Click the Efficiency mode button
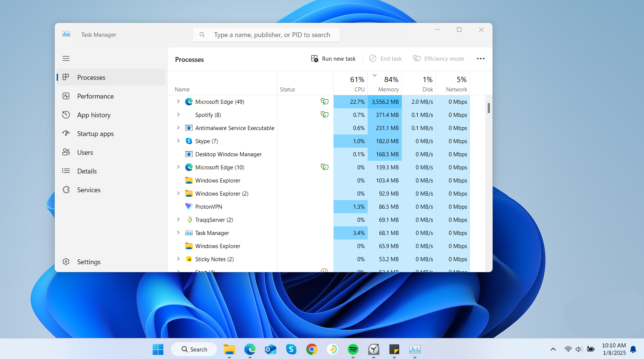 tap(439, 58)
